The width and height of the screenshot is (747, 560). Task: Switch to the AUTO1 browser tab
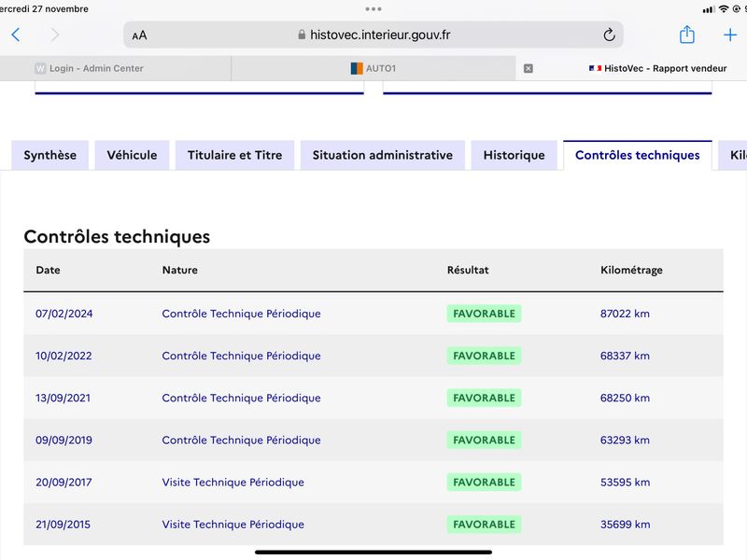coord(373,68)
